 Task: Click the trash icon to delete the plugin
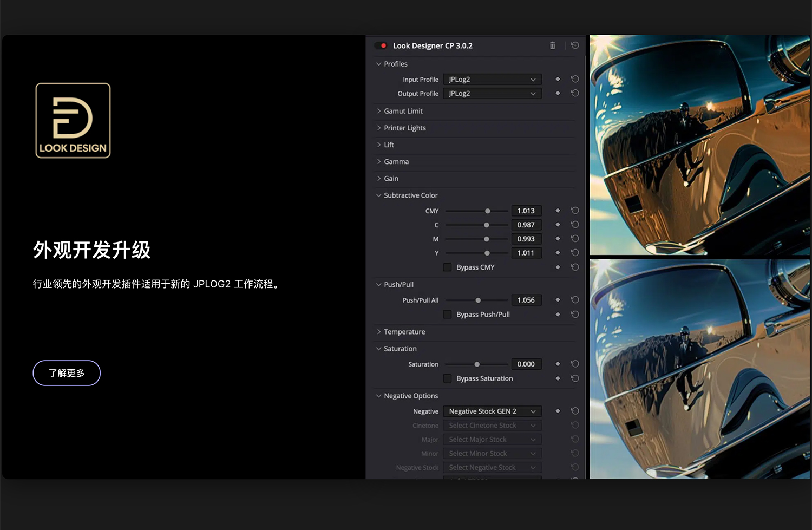(552, 45)
